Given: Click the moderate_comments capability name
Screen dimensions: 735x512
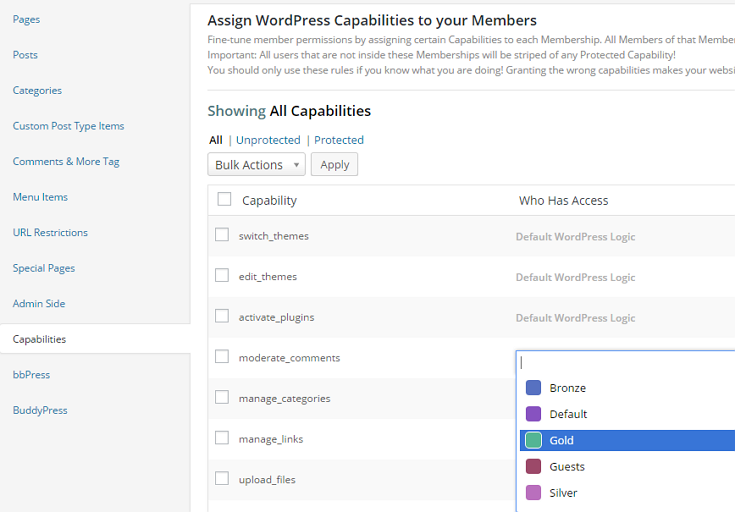Looking at the screenshot, I should click(x=289, y=358).
